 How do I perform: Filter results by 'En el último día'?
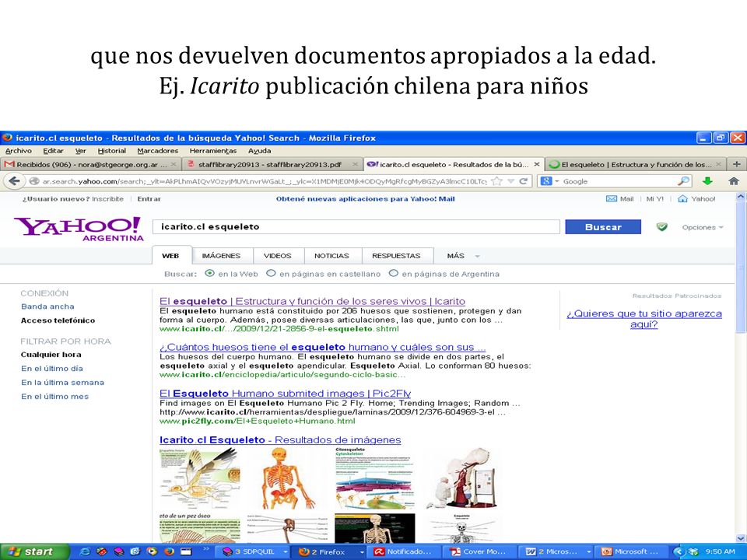coord(52,368)
